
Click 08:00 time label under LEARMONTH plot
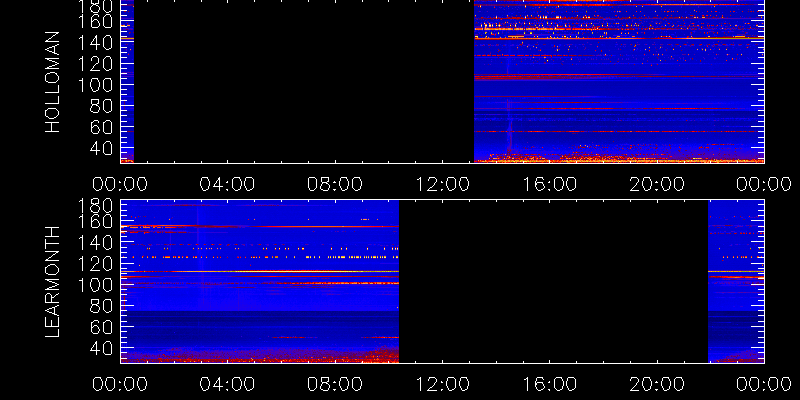coord(335,384)
